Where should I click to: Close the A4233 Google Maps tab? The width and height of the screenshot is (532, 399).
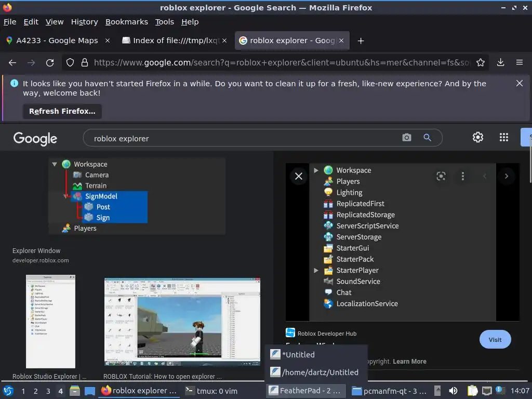tap(107, 41)
